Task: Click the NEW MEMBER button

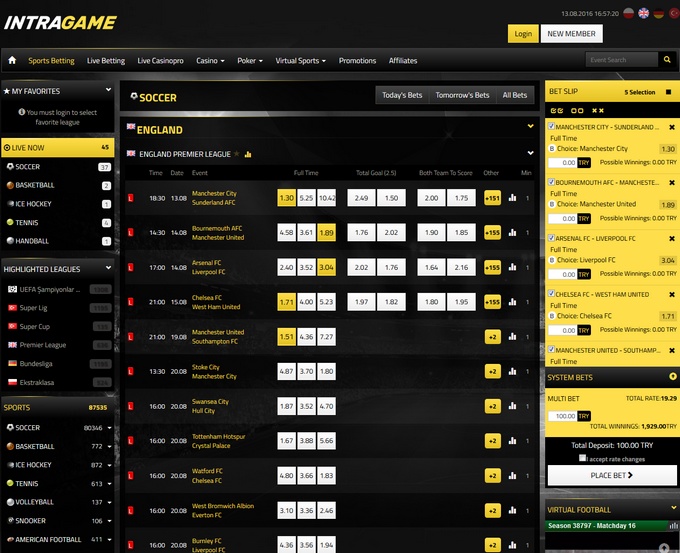Action: (572, 34)
